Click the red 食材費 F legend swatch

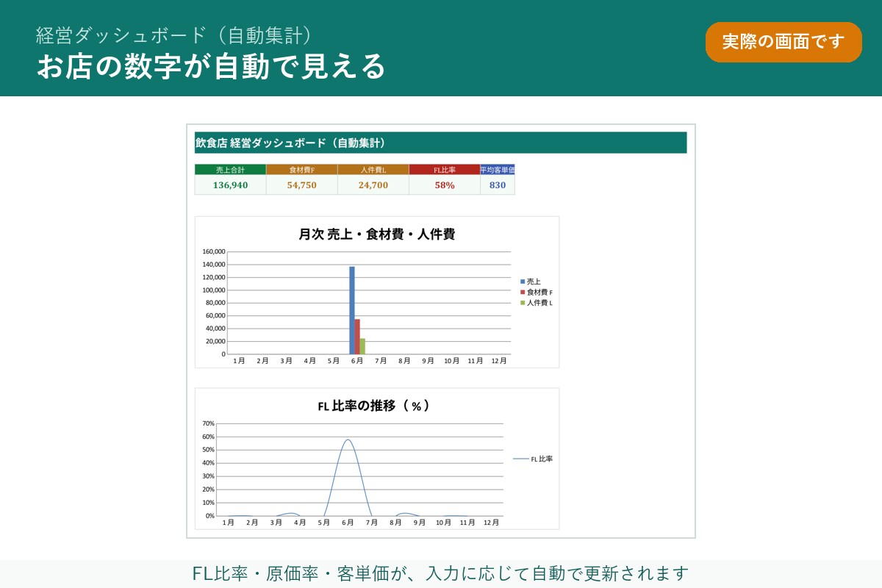click(523, 293)
